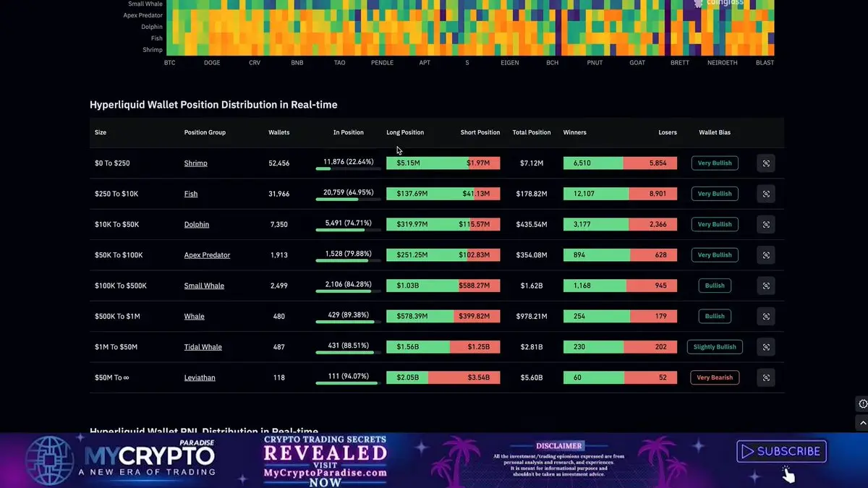Click the Slightly Bullish badge
The height and width of the screenshot is (488, 868).
point(715,347)
